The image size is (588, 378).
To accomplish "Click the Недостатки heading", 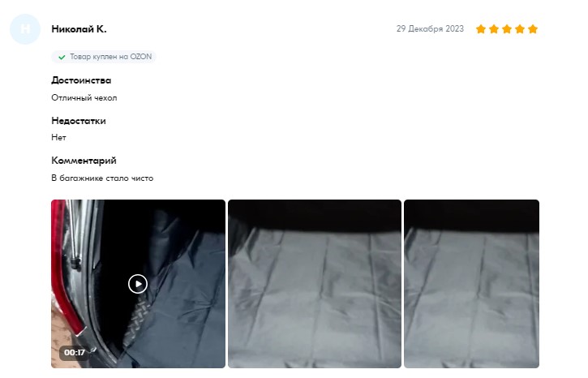I will click(x=79, y=121).
